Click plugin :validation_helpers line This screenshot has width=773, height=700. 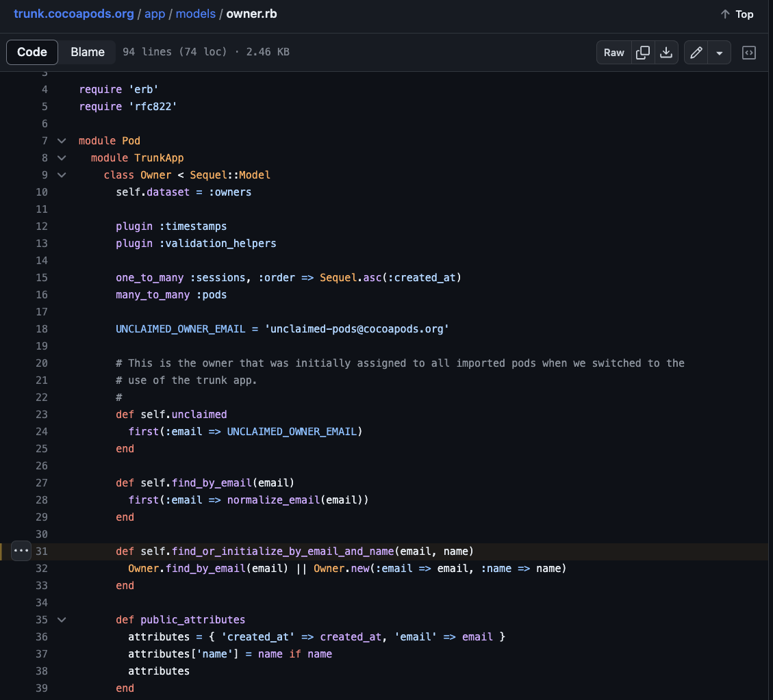(197, 244)
